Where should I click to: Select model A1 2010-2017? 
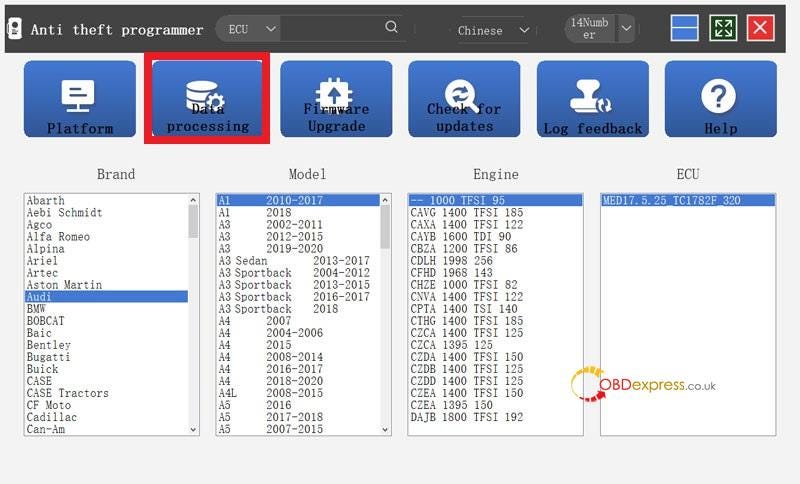(x=298, y=200)
